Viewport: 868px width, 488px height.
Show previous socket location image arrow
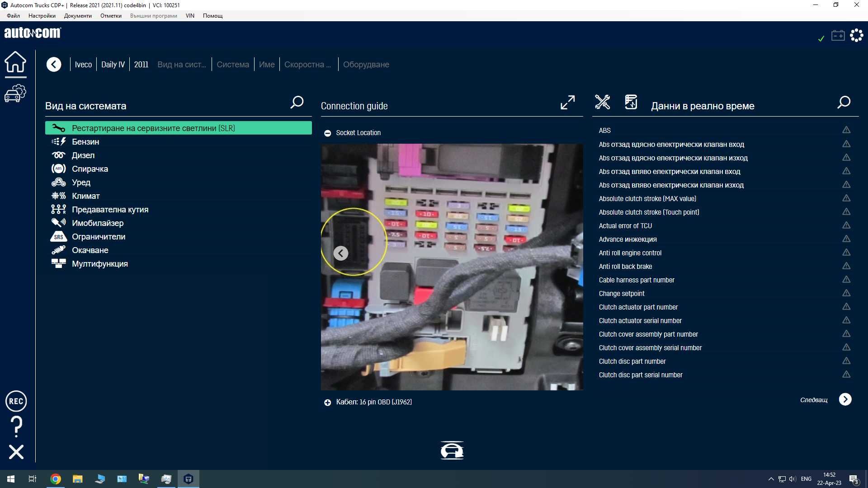[x=341, y=253]
